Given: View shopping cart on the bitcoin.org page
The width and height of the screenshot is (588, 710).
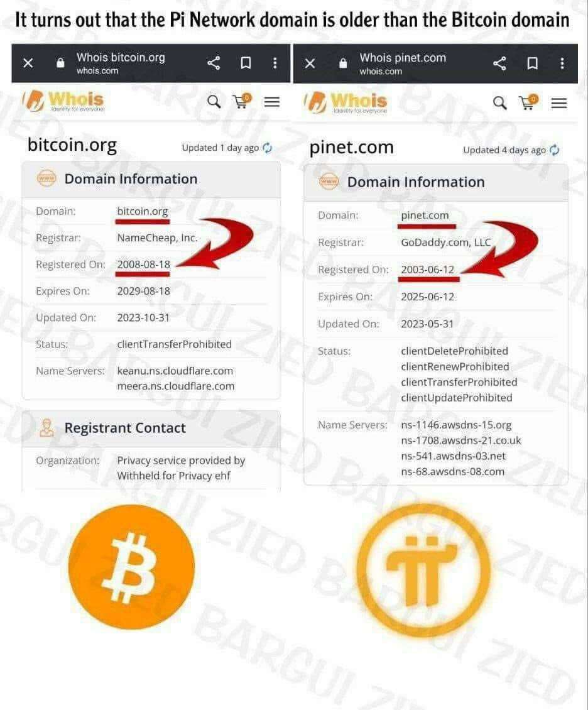Looking at the screenshot, I should click(242, 101).
